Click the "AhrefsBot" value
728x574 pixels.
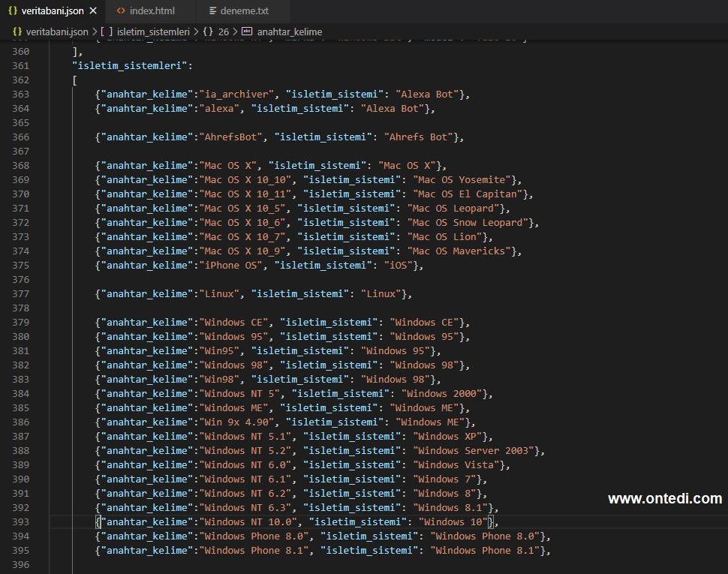point(231,137)
